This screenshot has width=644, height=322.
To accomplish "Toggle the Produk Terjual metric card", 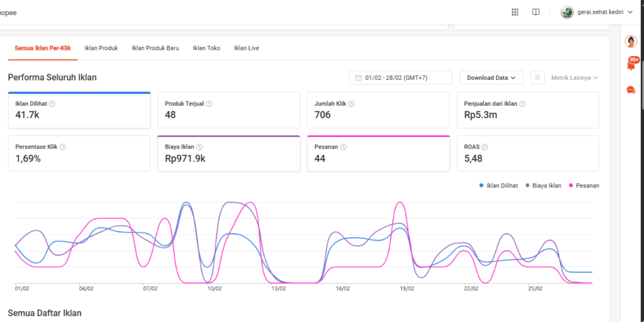I will pos(228,111).
